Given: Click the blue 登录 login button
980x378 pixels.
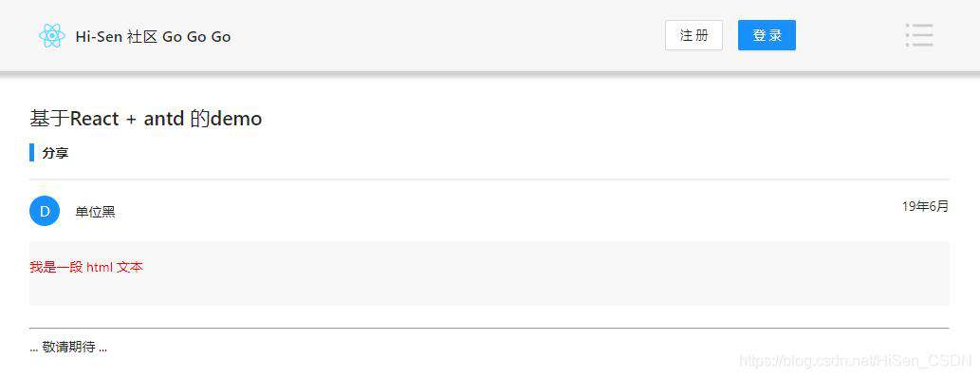Looking at the screenshot, I should point(767,35).
